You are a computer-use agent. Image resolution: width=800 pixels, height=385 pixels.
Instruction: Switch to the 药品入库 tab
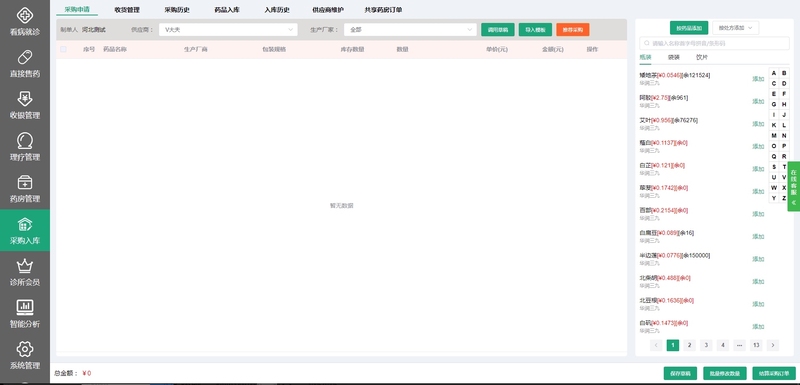point(227,10)
